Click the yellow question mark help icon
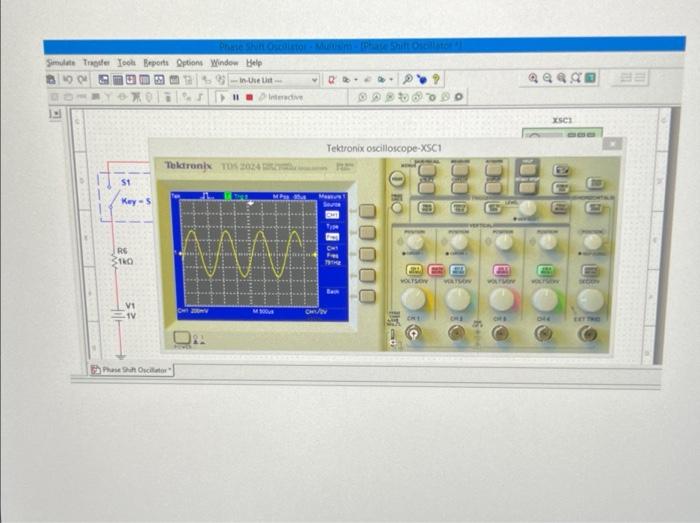 (x=436, y=79)
